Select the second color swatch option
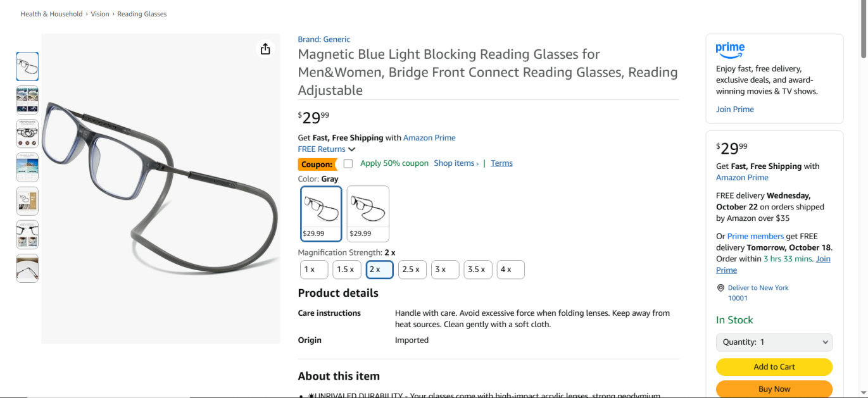 coord(368,213)
